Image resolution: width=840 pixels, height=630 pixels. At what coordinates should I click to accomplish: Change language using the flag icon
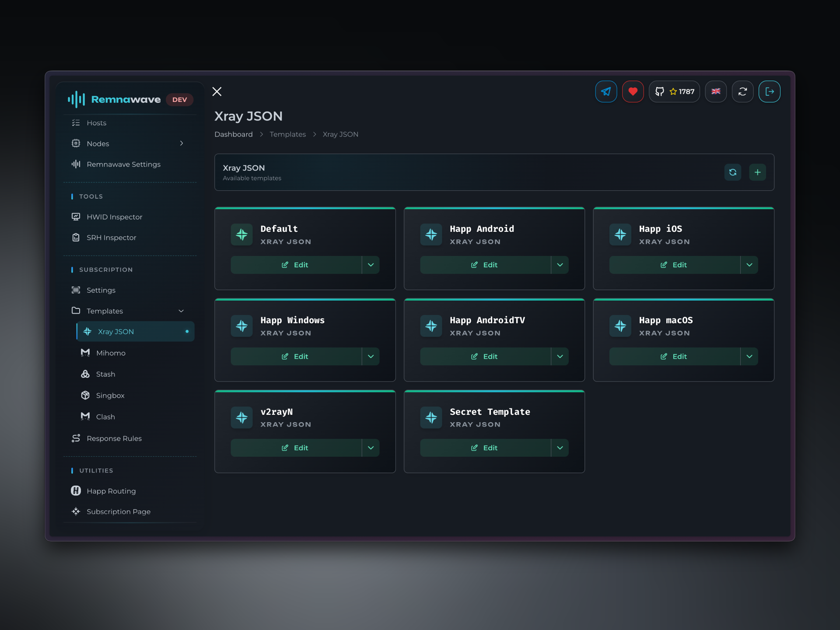tap(716, 91)
